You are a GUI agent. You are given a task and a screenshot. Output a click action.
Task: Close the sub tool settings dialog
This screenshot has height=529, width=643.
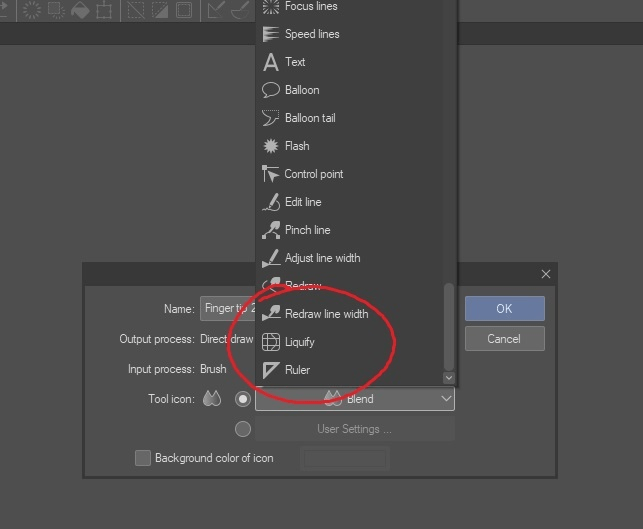546,274
